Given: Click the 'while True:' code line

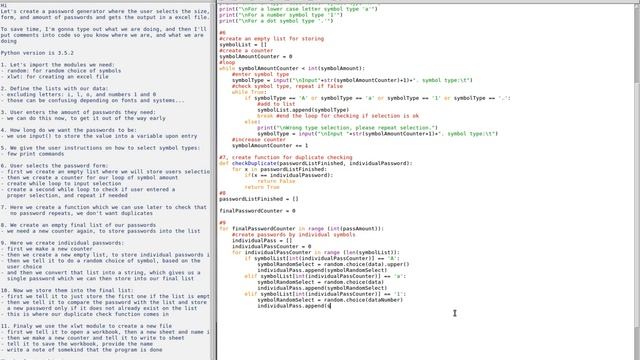Looking at the screenshot, I should click(x=249, y=92).
